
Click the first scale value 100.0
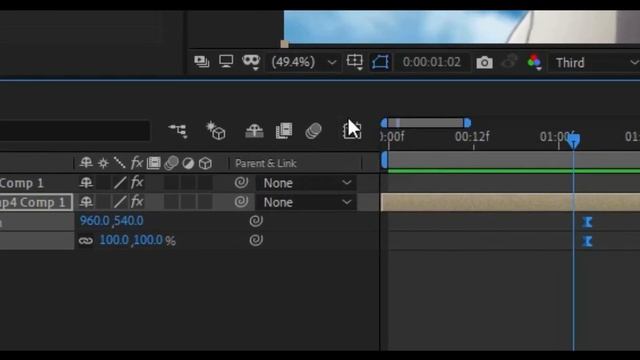[114, 240]
